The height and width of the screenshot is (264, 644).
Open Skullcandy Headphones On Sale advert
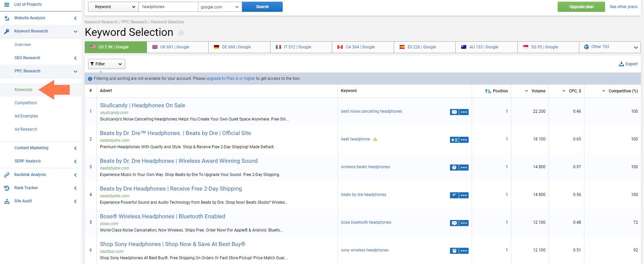(143, 105)
